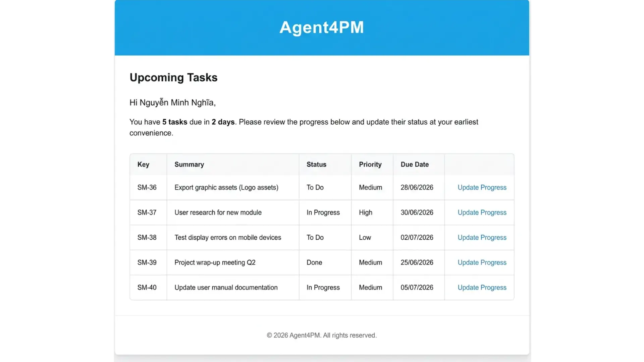Click due date 05/07/2026

[417, 288]
